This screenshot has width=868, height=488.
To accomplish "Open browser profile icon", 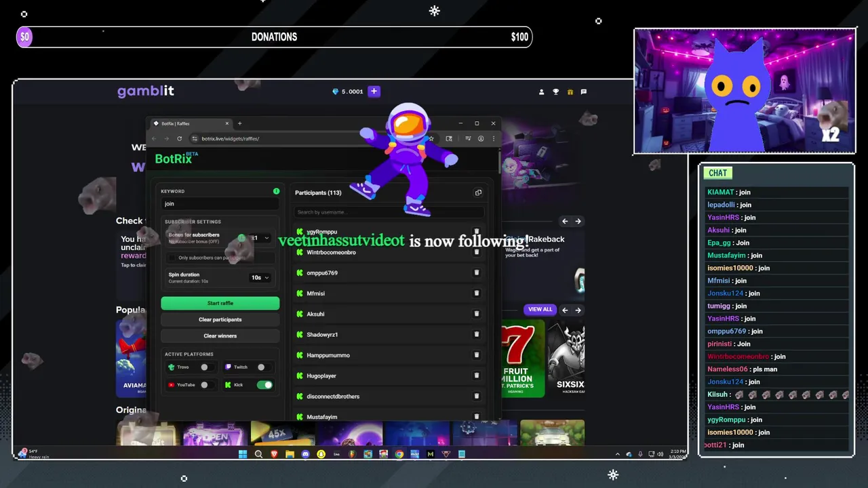I will click(x=481, y=138).
